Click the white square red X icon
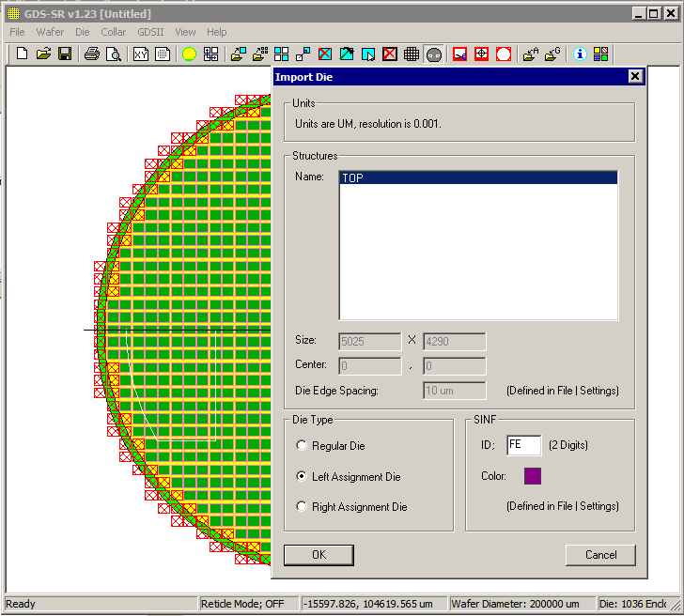Screen dimensions: 684x616 tap(390, 54)
